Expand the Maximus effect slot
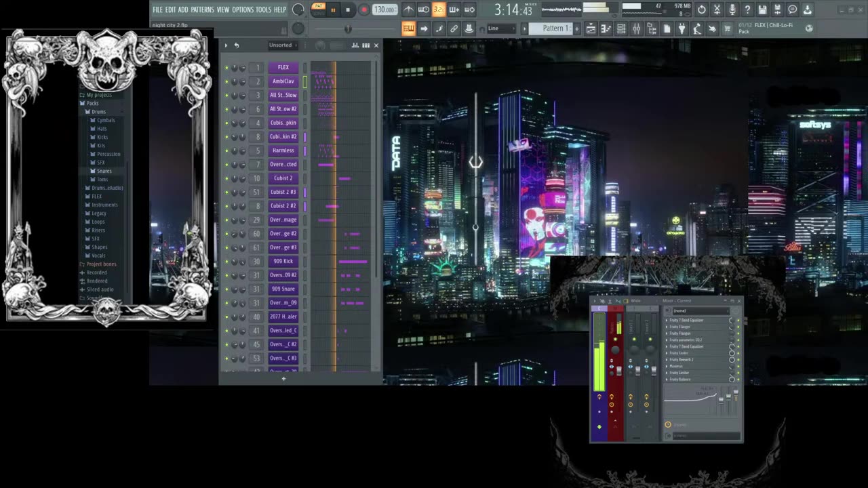 667,367
